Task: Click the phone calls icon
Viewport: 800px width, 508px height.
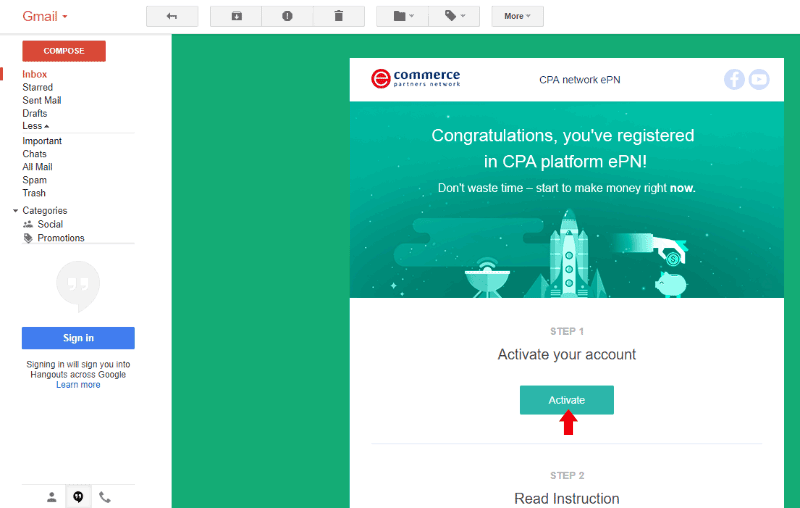Action: (x=105, y=497)
